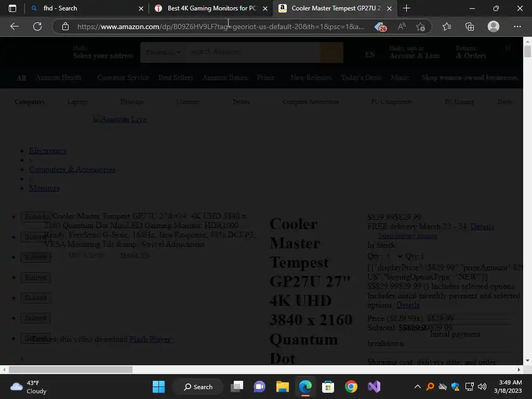Open Microsoft Store from the taskbar
This screenshot has width=532, height=399.
pyautogui.click(x=328, y=387)
